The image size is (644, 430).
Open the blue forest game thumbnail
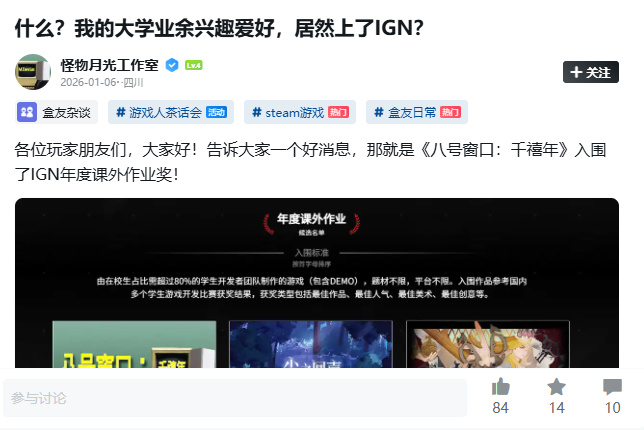[311, 344]
